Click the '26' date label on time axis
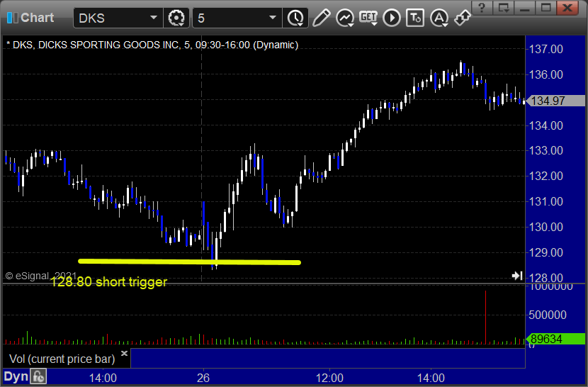This screenshot has width=588, height=387. 203,378
